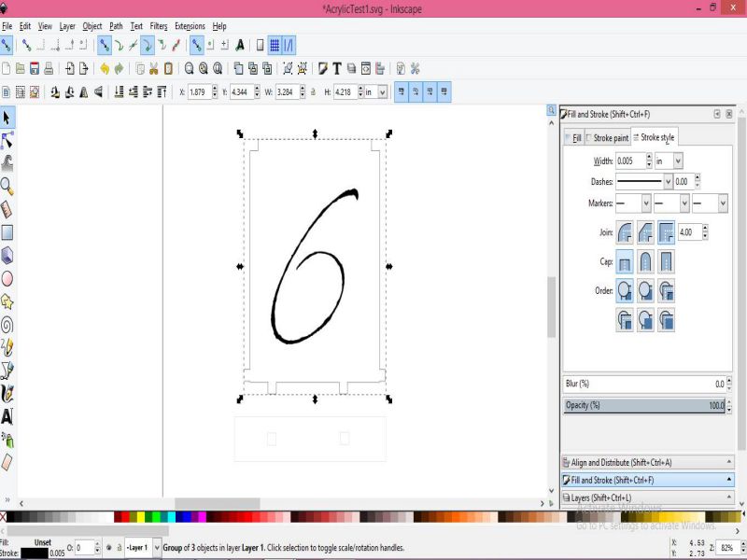Click the Group objects icon

(x=288, y=68)
